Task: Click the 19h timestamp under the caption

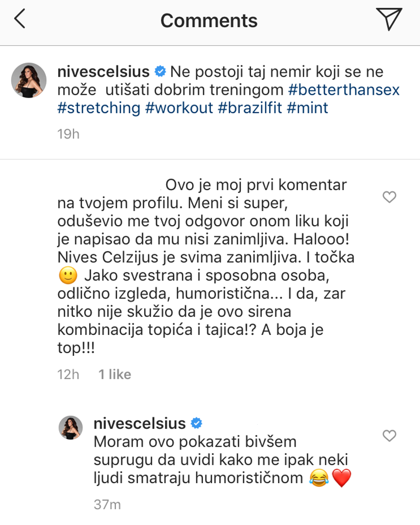Action: 68,134
